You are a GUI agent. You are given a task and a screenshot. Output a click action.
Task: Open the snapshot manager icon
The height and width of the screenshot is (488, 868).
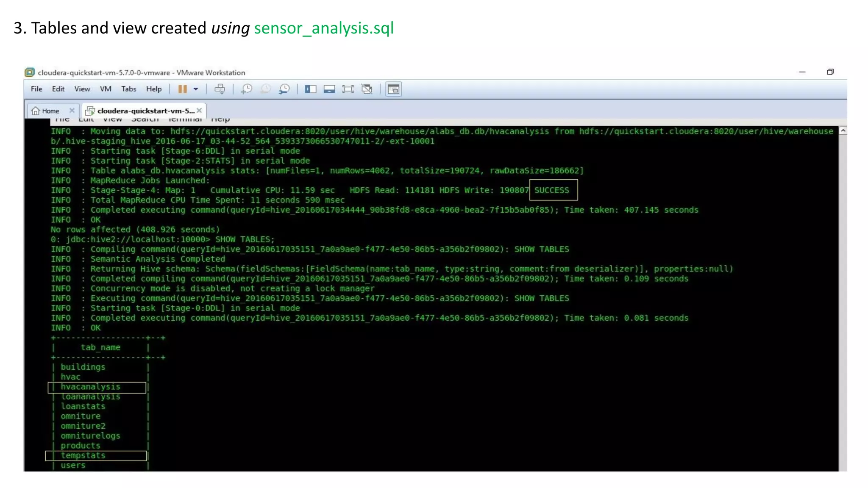coord(284,89)
